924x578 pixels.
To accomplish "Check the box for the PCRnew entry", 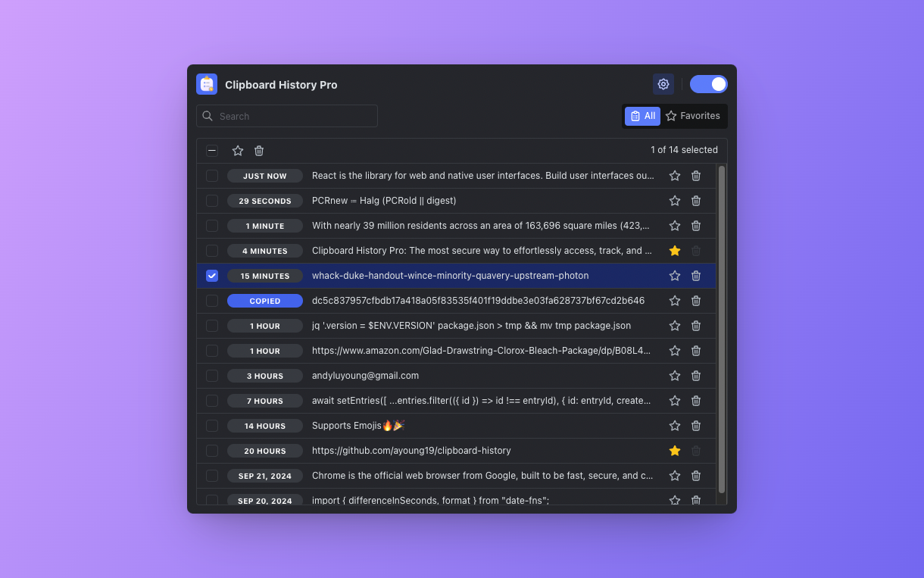I will (x=212, y=201).
